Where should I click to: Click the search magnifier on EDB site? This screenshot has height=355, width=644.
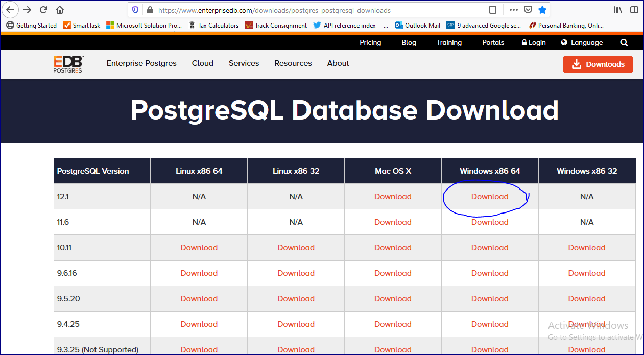tap(624, 43)
